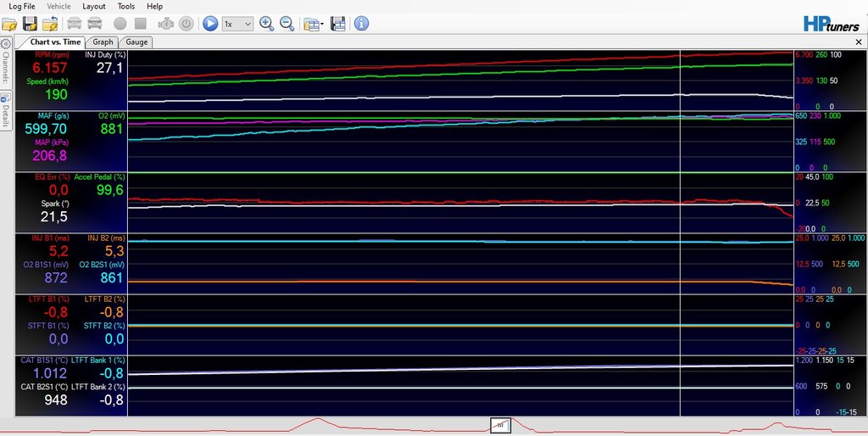The width and height of the screenshot is (868, 436).
Task: Open the Channels side panel gear icon
Action: click(6, 44)
